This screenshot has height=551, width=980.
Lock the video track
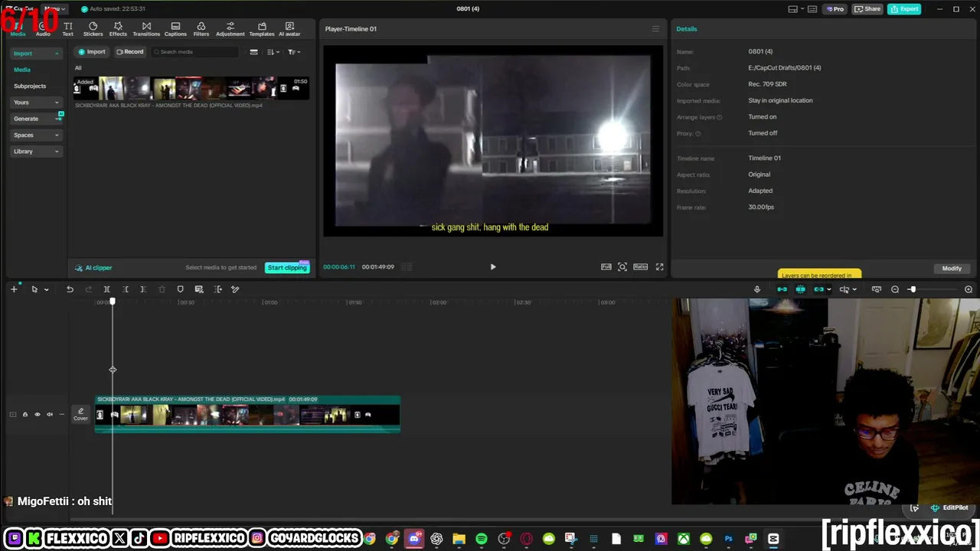[x=24, y=415]
